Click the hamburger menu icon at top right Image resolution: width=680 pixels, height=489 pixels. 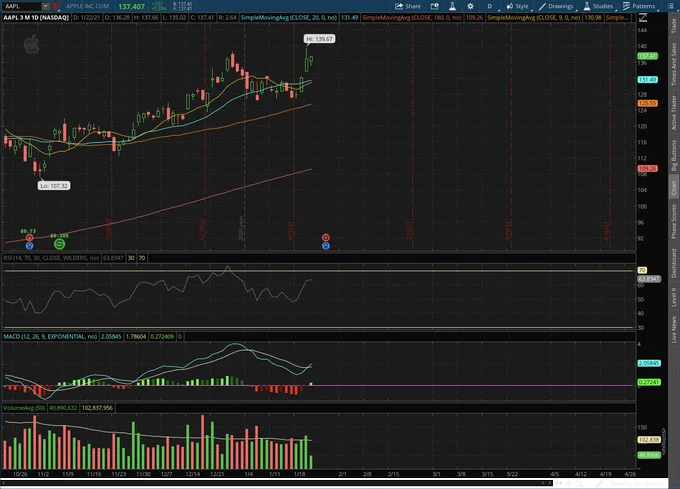pyautogui.click(x=670, y=6)
